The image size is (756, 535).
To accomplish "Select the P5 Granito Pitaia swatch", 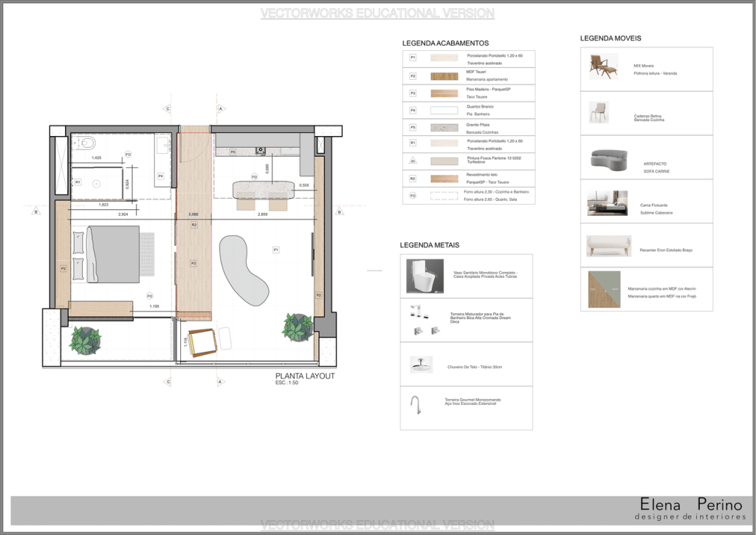I will click(x=444, y=126).
